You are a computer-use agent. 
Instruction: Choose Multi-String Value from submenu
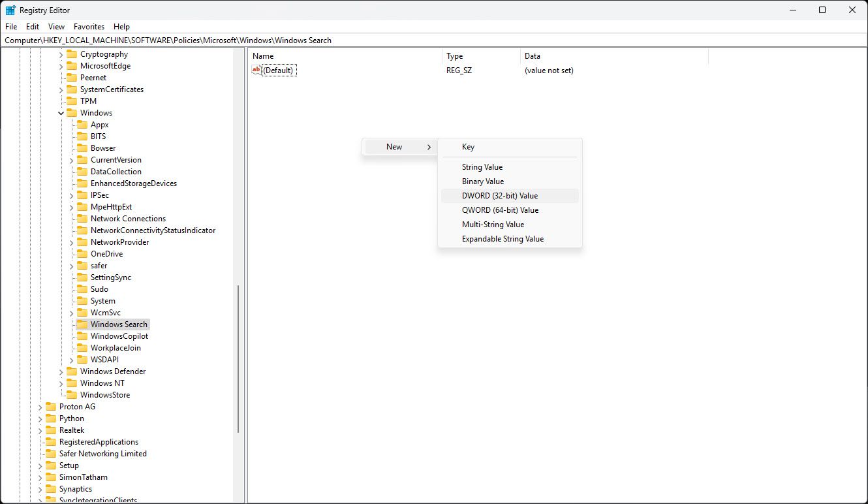(x=510, y=225)
